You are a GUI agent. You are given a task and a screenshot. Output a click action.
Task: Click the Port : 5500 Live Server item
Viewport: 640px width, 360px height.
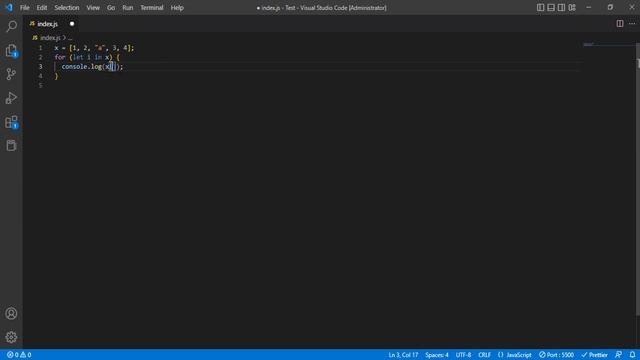tap(556, 355)
